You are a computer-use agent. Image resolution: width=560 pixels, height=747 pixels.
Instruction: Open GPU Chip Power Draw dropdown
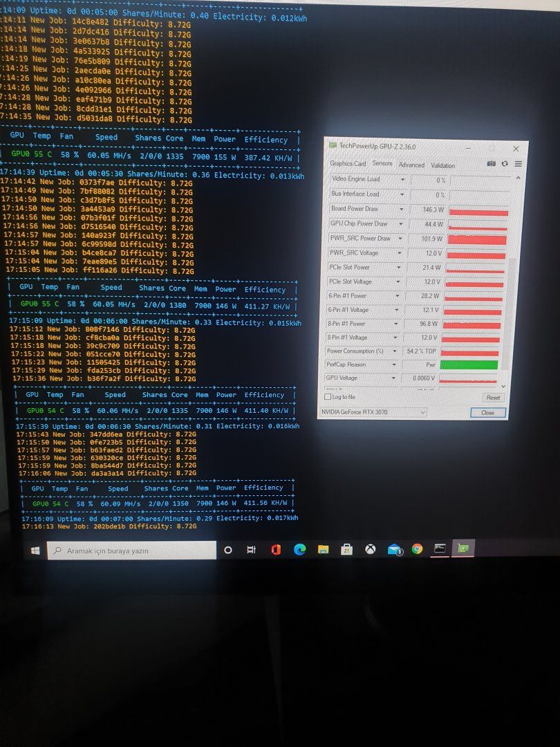401,224
